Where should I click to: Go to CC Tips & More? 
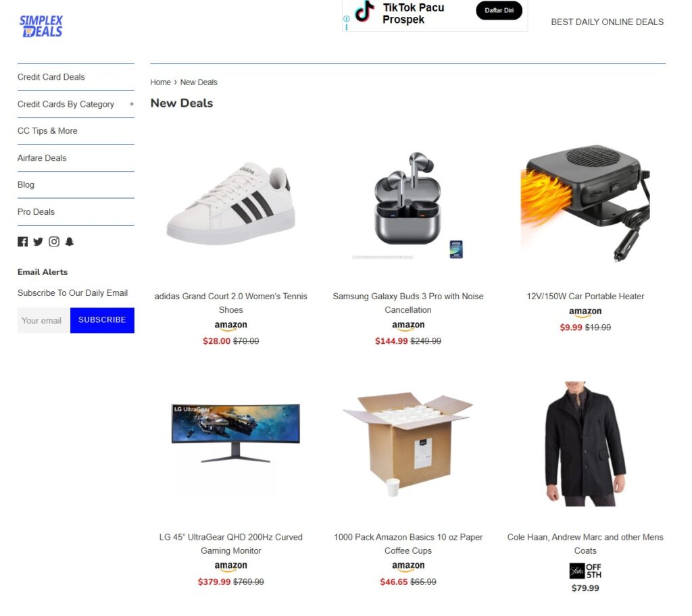[x=47, y=131]
